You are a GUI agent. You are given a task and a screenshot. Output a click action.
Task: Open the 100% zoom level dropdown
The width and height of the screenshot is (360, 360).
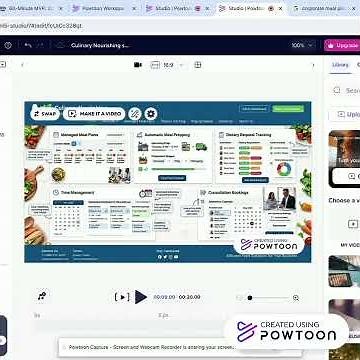(302, 45)
